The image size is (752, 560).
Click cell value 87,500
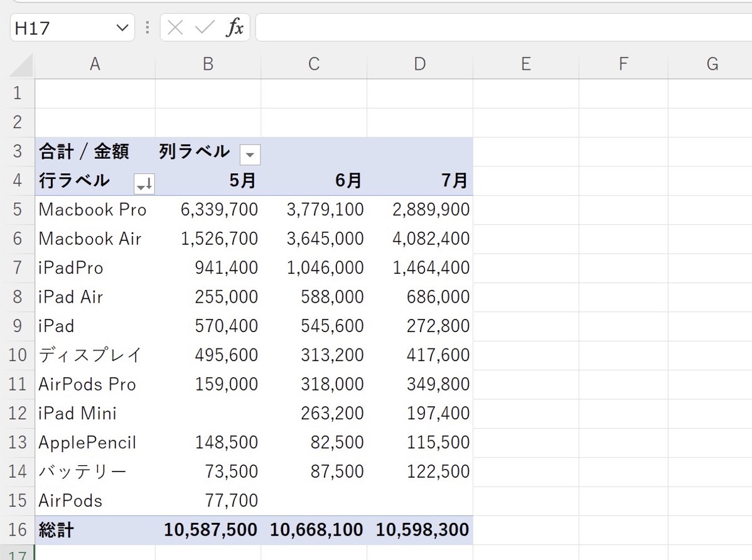[314, 471]
